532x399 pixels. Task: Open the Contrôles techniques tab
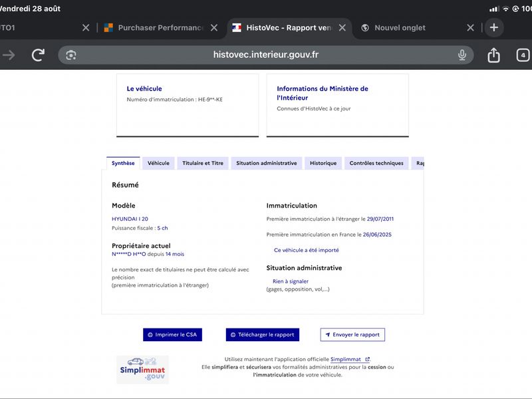pyautogui.click(x=376, y=163)
